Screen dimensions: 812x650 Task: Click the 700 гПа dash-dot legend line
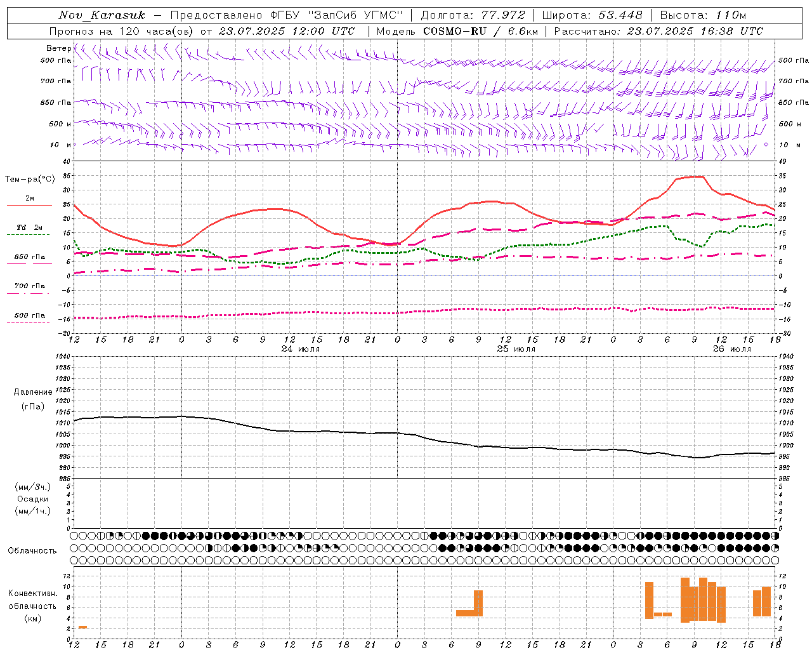pyautogui.click(x=29, y=293)
